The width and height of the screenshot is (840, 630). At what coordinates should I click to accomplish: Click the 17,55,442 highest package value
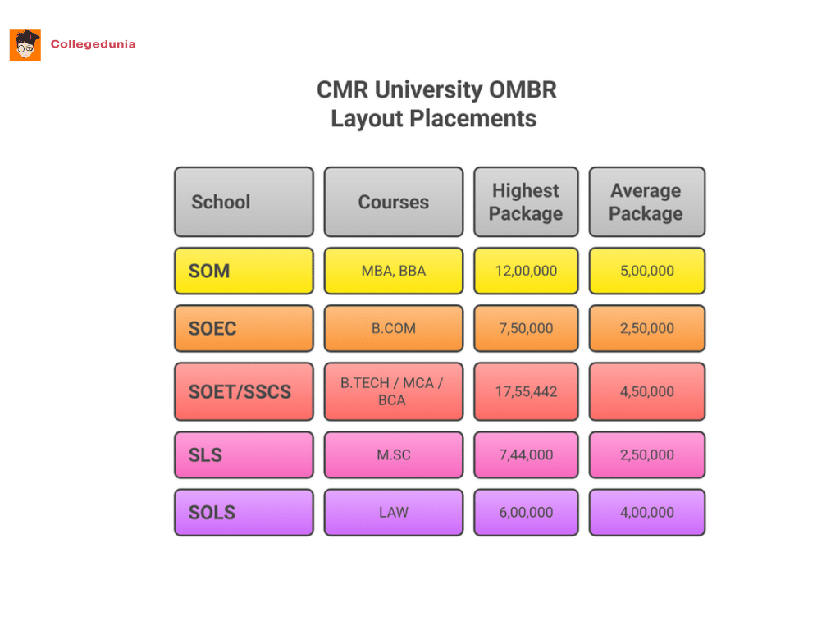point(526,391)
